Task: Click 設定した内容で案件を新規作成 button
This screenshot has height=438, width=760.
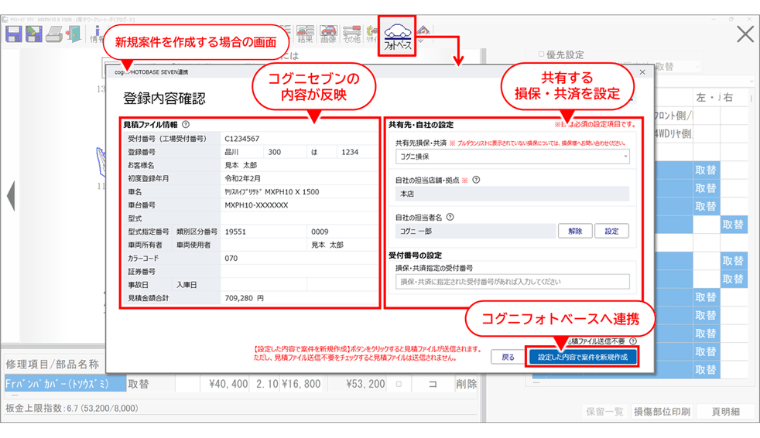Action: tap(583, 357)
